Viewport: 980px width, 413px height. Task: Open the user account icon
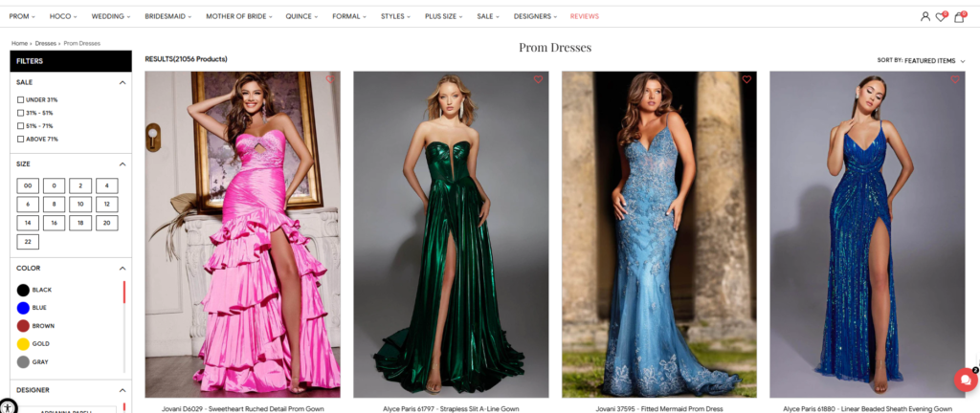click(925, 17)
